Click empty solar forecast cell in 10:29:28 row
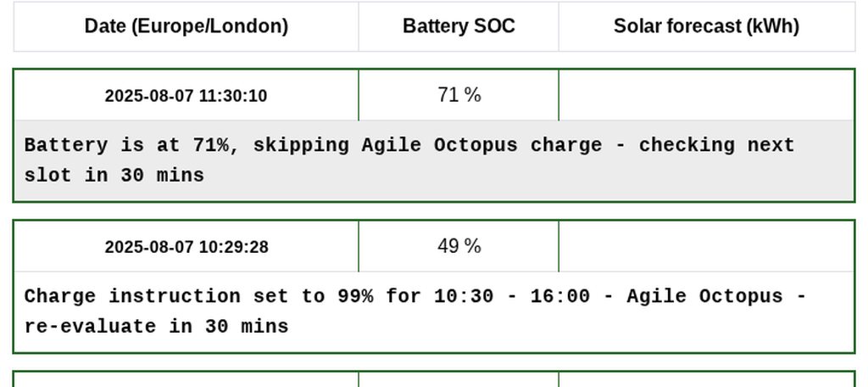The image size is (868, 387). tap(706, 246)
